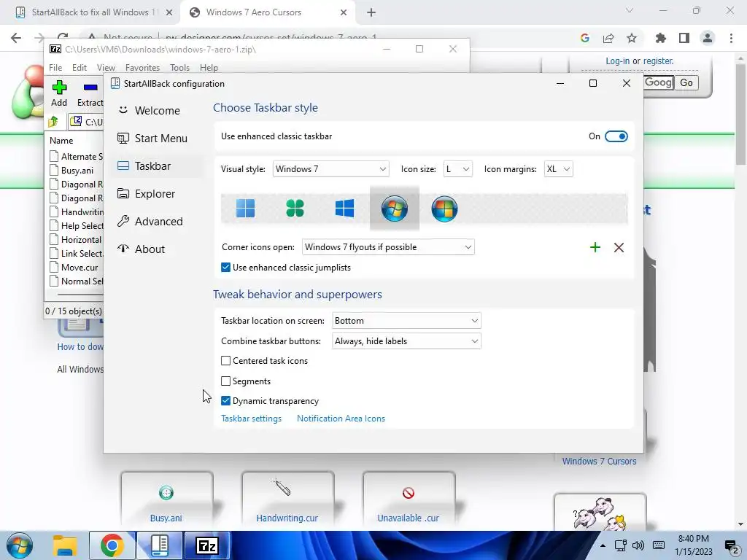Open Chrome extensions puzzle icon
The width and height of the screenshot is (747, 560).
click(660, 38)
